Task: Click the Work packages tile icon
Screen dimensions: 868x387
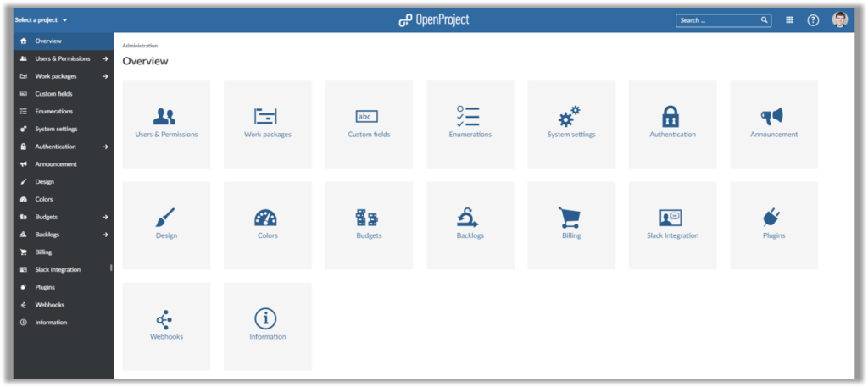Action: (x=267, y=117)
